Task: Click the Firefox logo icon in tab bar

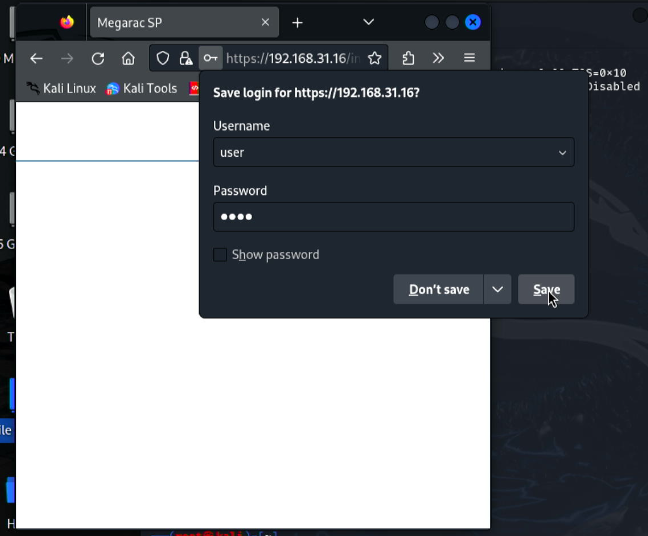Action: tap(67, 22)
